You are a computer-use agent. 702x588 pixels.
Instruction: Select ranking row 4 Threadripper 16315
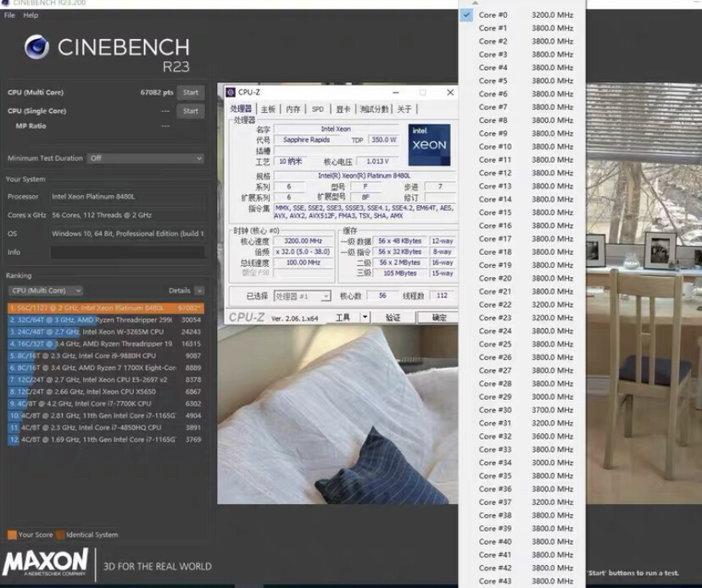tap(106, 344)
